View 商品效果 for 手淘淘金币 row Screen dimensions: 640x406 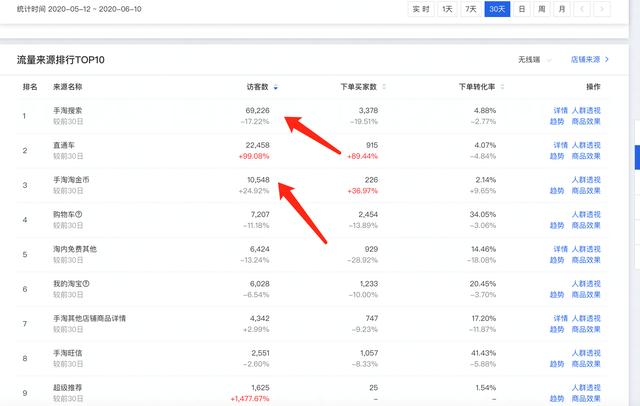click(x=586, y=191)
